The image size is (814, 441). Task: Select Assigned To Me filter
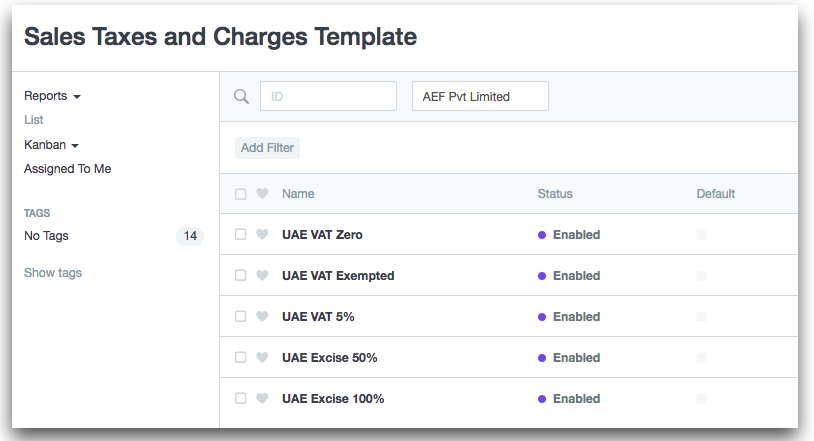pyautogui.click(x=67, y=169)
